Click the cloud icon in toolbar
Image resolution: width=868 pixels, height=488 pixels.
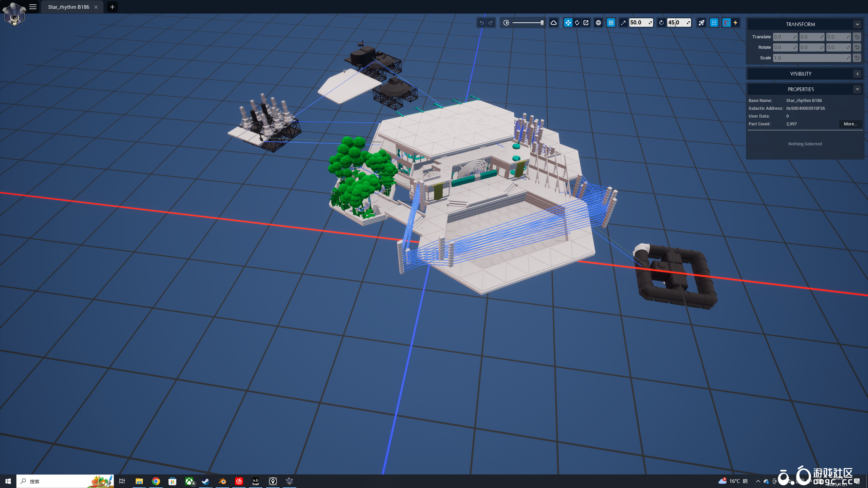point(554,23)
